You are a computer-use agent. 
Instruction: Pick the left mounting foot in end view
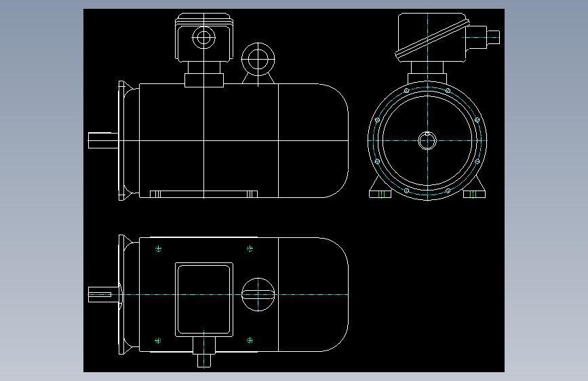[x=380, y=194]
